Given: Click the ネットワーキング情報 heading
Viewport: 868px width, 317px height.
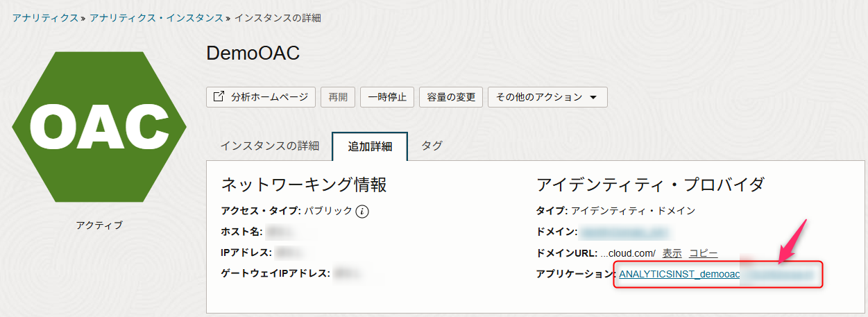Looking at the screenshot, I should coord(303,185).
